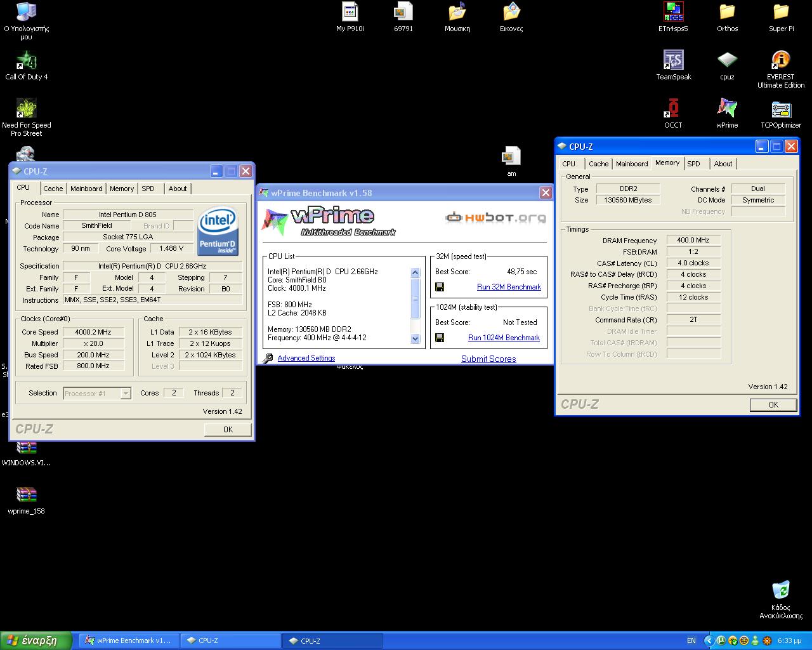The width and height of the screenshot is (812, 650).
Task: Click the Command Rate 2T value
Action: tap(693, 320)
